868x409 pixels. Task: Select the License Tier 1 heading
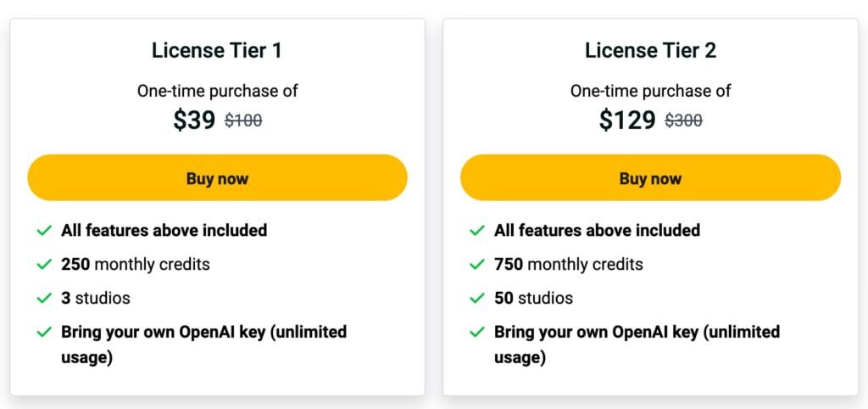(217, 50)
